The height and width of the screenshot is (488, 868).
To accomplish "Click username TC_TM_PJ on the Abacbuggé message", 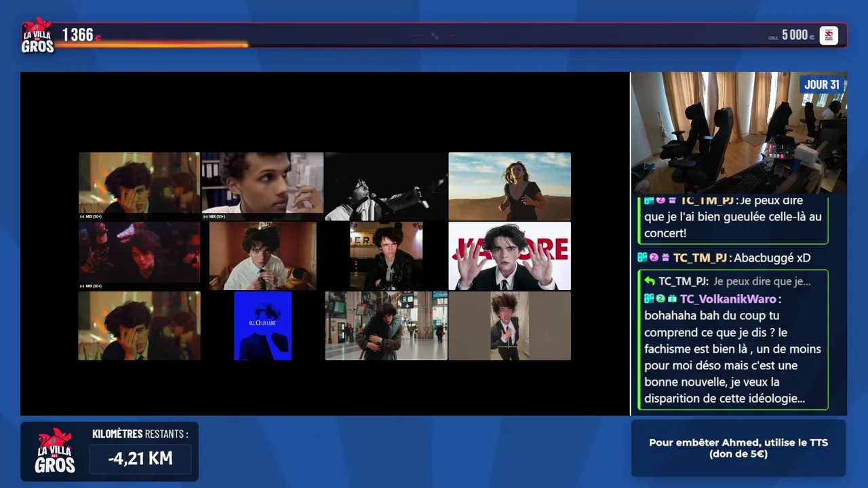I will tap(701, 258).
